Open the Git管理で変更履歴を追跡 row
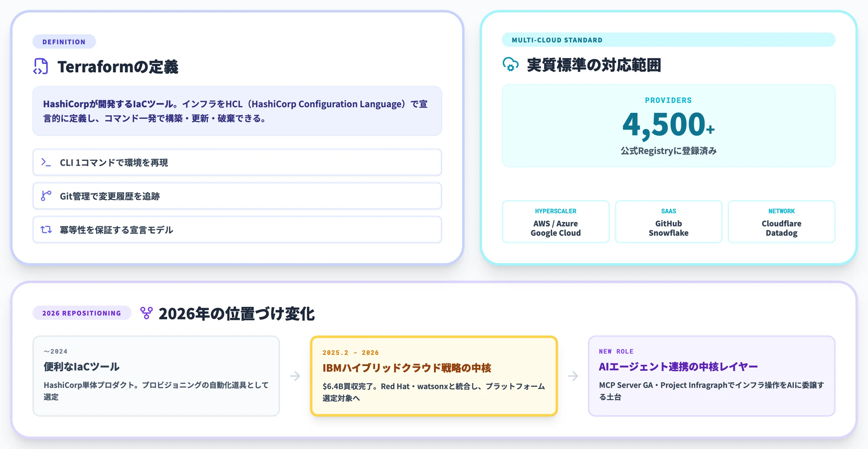 pyautogui.click(x=237, y=196)
